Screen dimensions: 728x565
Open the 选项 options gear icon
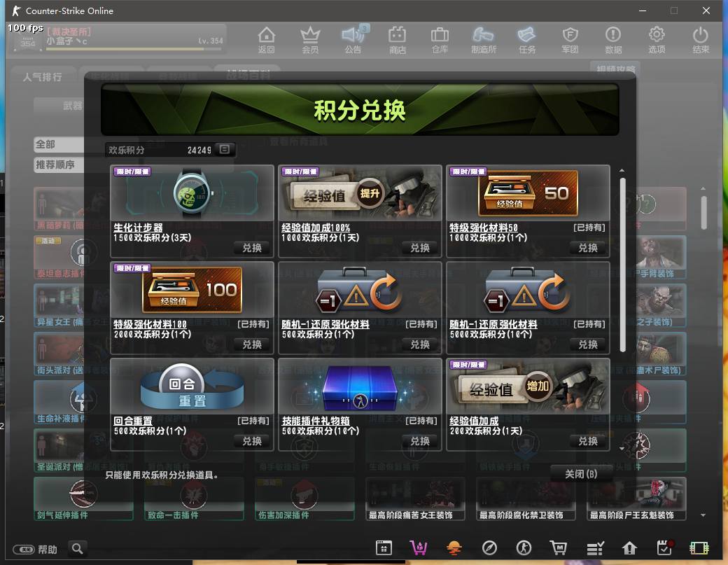tap(657, 39)
